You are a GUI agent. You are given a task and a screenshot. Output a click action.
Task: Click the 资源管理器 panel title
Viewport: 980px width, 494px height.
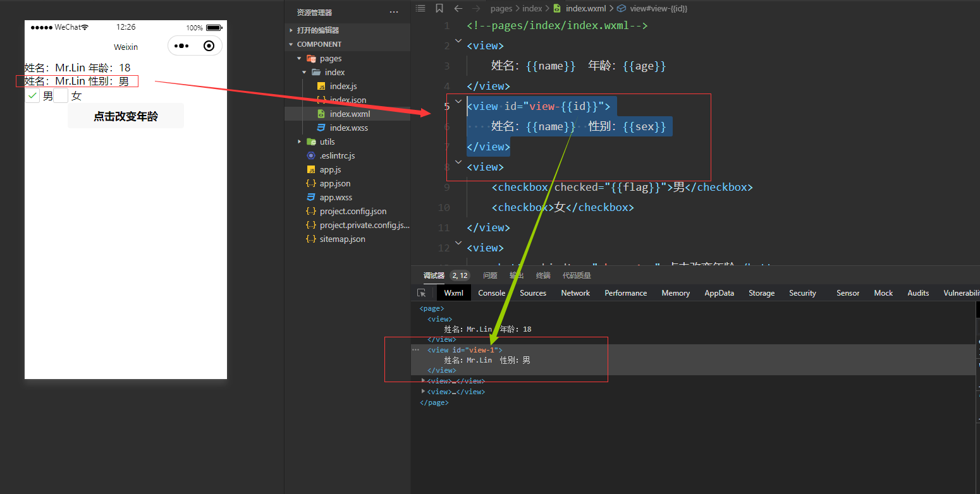[314, 12]
